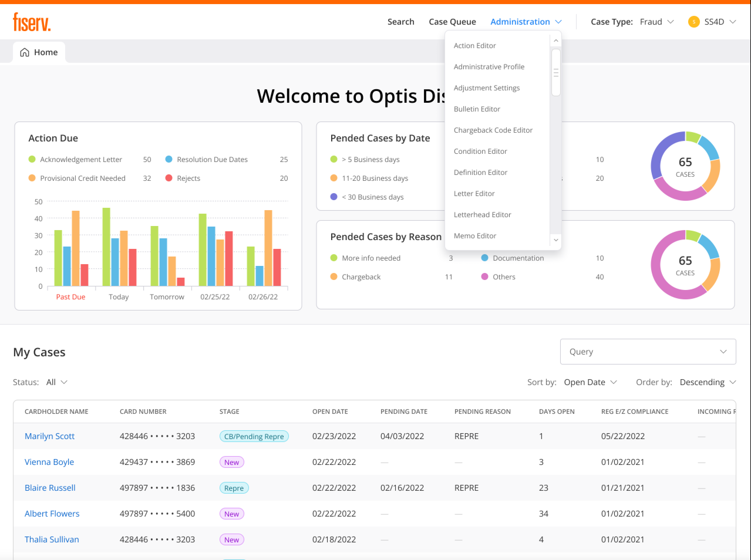751x560 pixels.
Task: Click the Pended Cases by Reason donut chart
Action: coord(685,265)
